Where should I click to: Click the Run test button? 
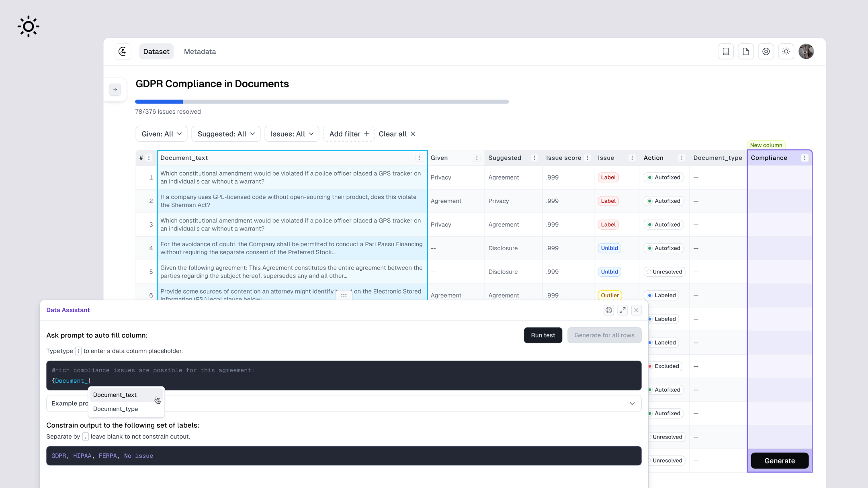[x=543, y=335]
